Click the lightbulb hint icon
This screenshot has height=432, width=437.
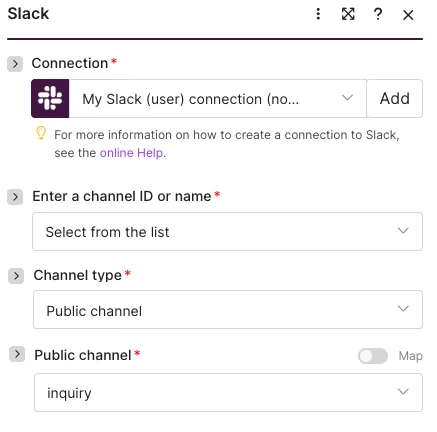pos(41,133)
